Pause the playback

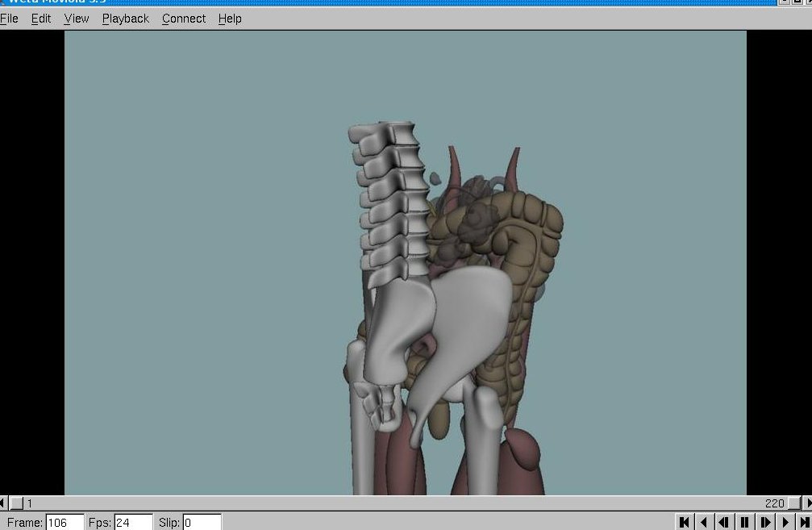[744, 522]
